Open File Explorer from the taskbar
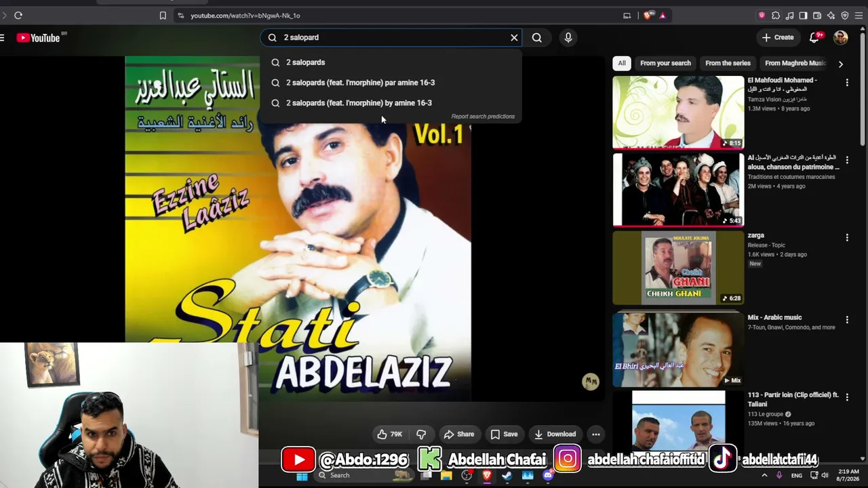 click(x=446, y=476)
